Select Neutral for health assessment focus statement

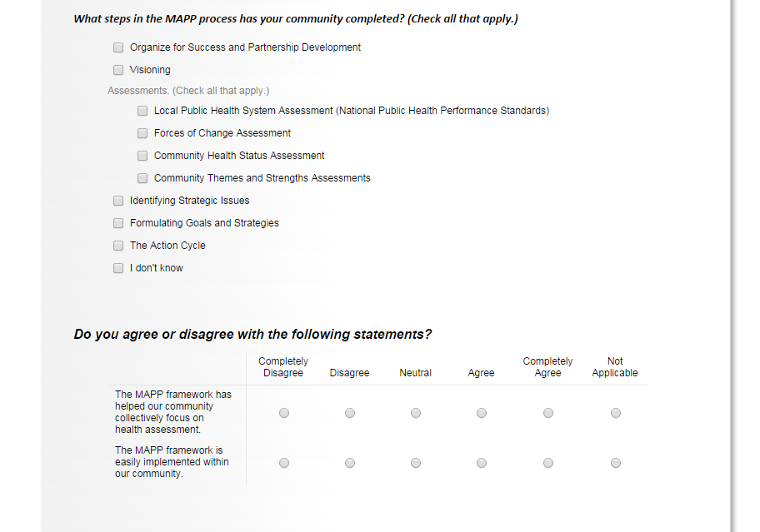tap(416, 413)
